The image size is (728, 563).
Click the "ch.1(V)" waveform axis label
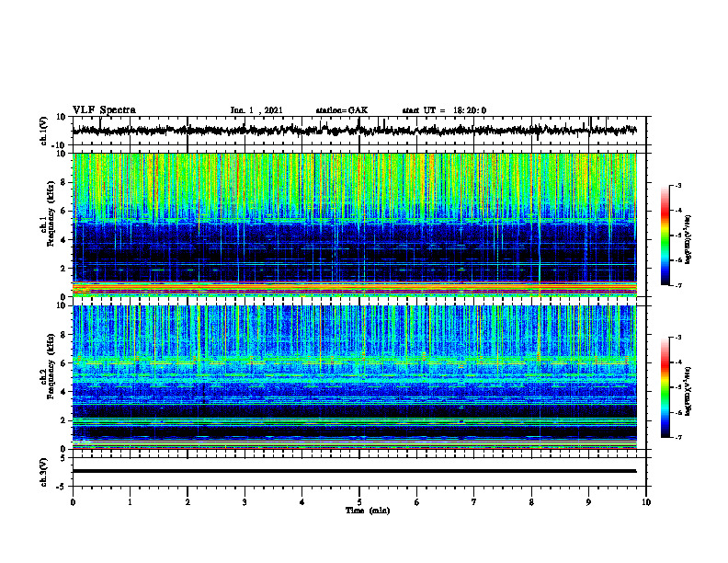click(44, 131)
